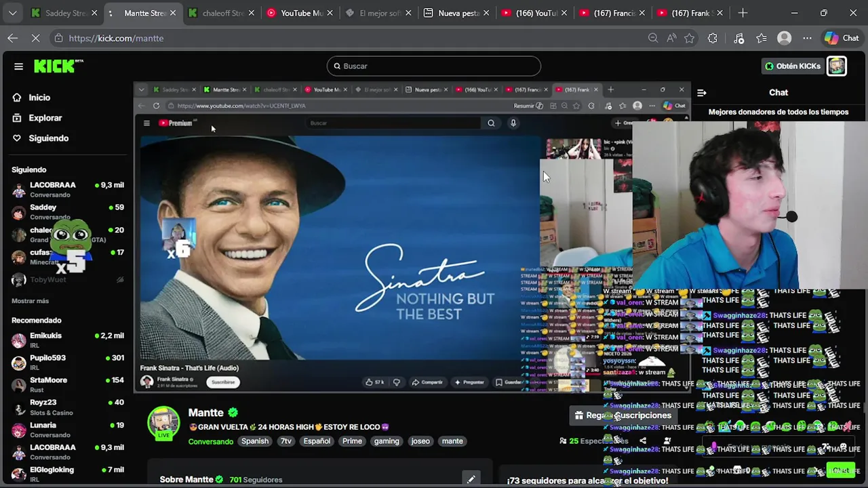Select the joseo tag
The width and height of the screenshot is (868, 488).
pyautogui.click(x=420, y=441)
